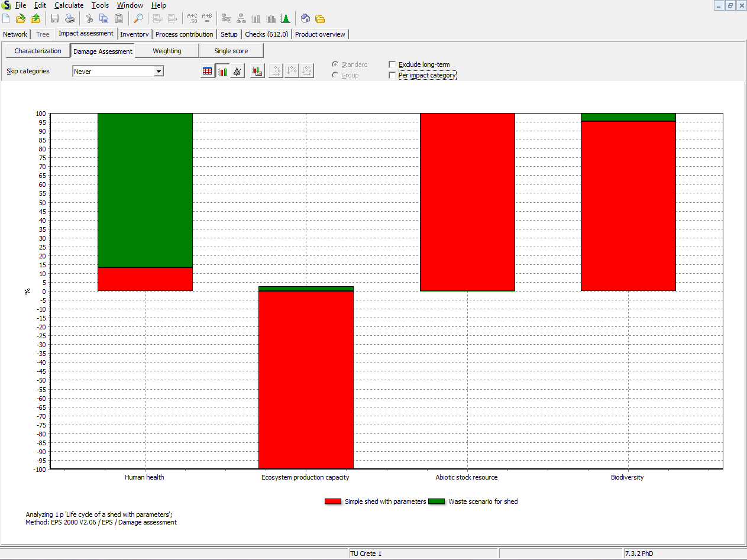Click the A+B compare icon
The image size is (747, 560).
point(207,18)
